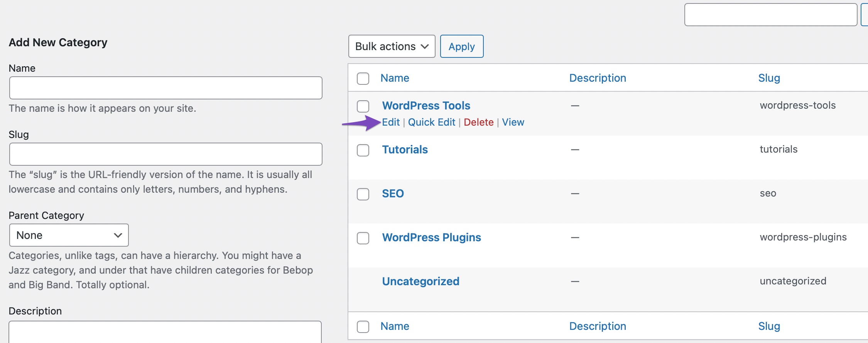Sort by Description in table footer
Image resolution: width=868 pixels, height=343 pixels.
(598, 326)
